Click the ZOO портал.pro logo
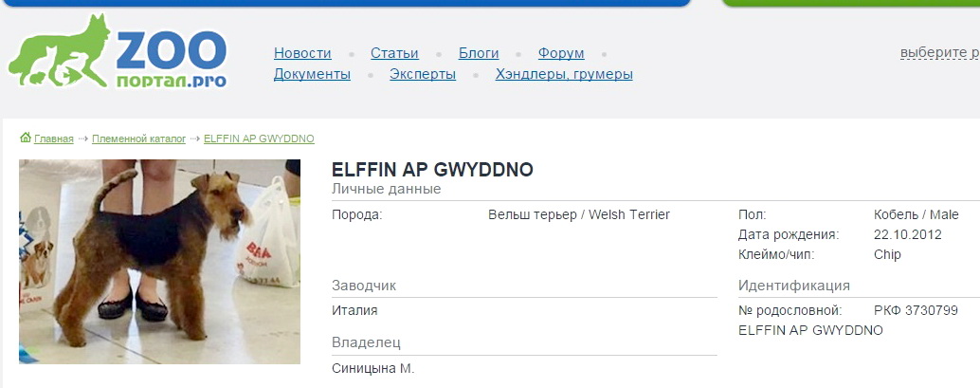The width and height of the screenshot is (980, 388). tap(118, 53)
